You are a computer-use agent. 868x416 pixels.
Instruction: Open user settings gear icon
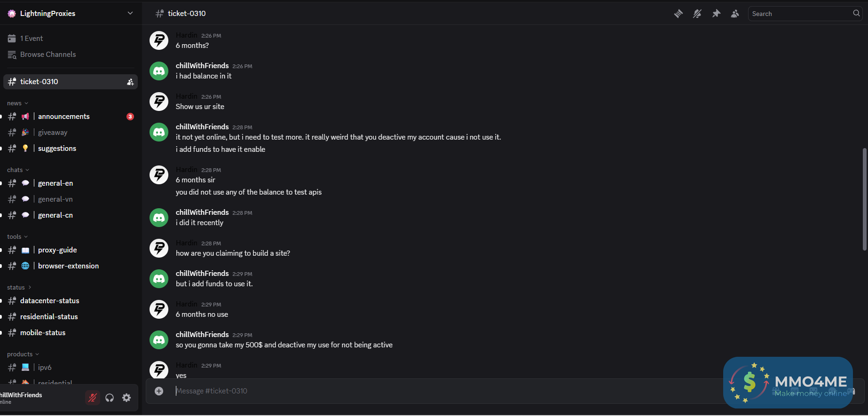[126, 398]
